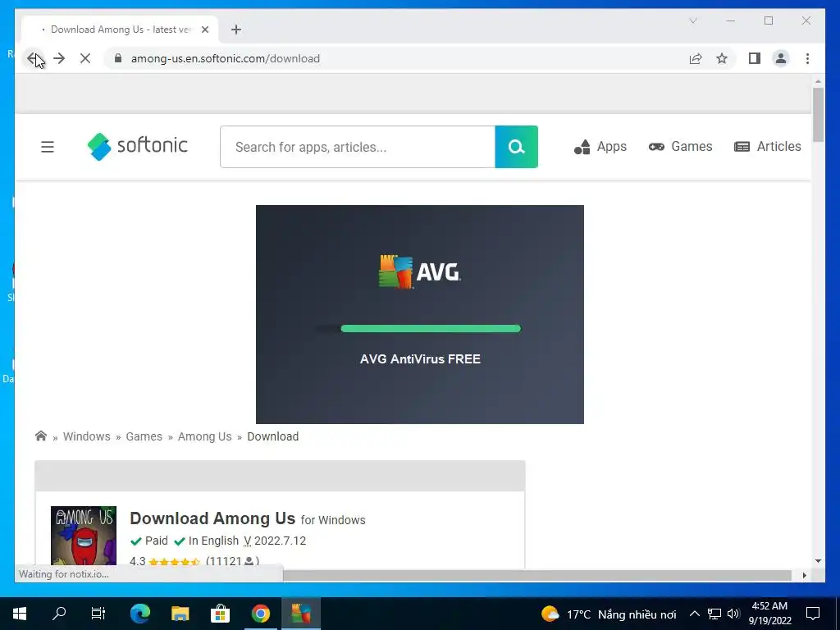Image resolution: width=840 pixels, height=630 pixels.
Task: Click the horizontal scrollbar right arrow
Action: point(805,575)
